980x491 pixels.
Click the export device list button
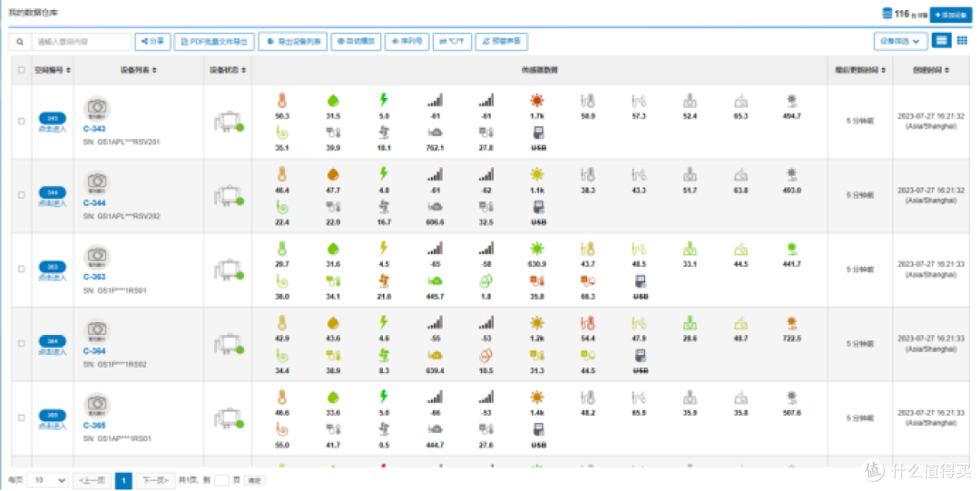tap(292, 42)
